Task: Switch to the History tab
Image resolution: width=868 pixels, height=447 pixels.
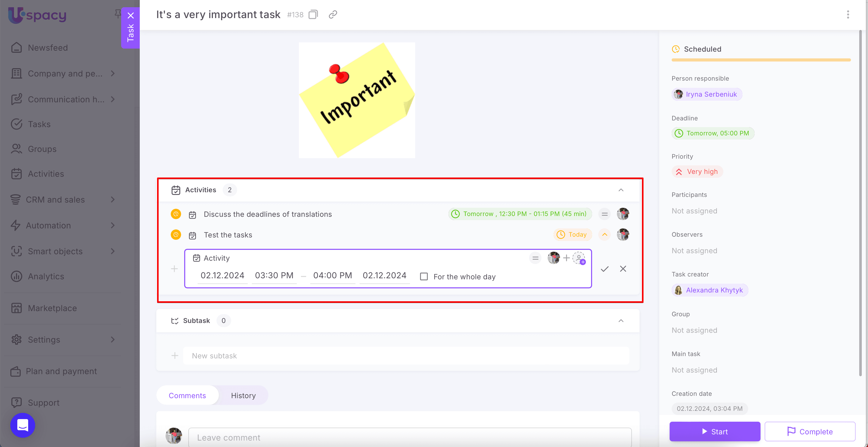Action: 243,395
